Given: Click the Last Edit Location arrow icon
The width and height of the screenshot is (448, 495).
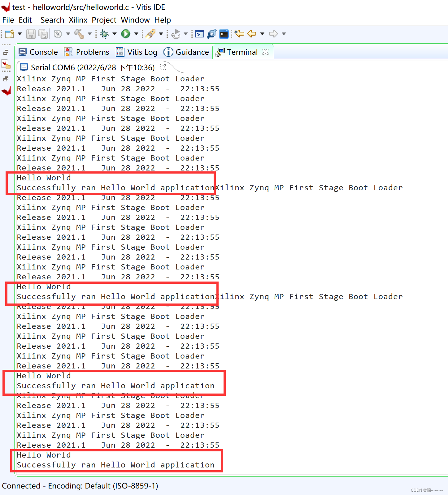Looking at the screenshot, I should click(x=239, y=34).
